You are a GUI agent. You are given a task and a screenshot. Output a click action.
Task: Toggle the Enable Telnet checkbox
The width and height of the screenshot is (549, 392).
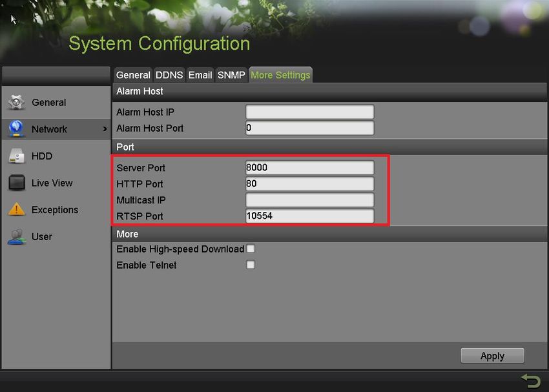(251, 265)
